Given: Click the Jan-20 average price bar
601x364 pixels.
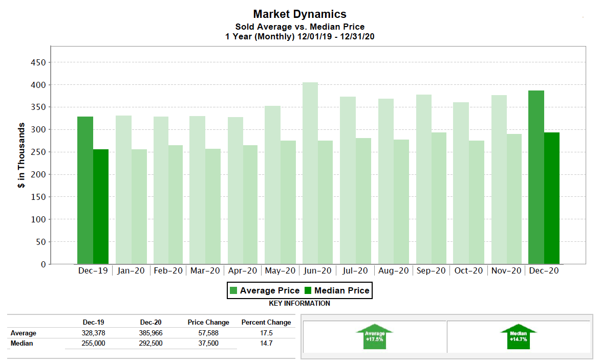Looking at the screenshot, I should coord(123,190).
